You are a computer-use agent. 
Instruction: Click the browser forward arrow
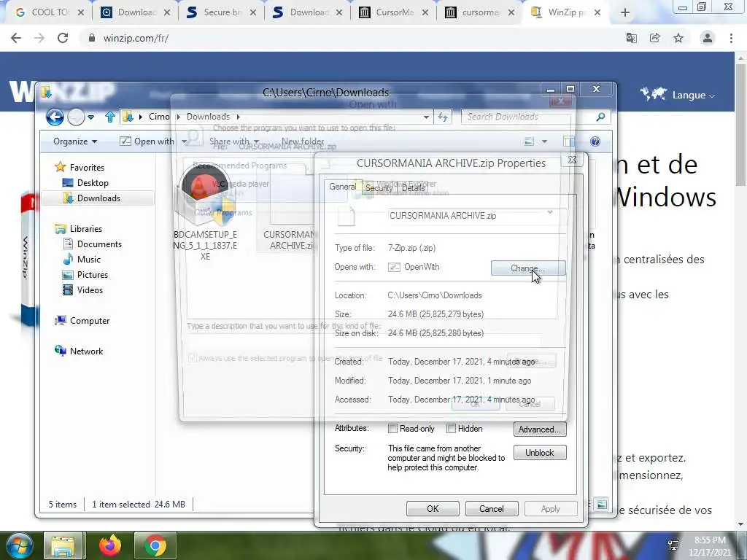point(39,38)
